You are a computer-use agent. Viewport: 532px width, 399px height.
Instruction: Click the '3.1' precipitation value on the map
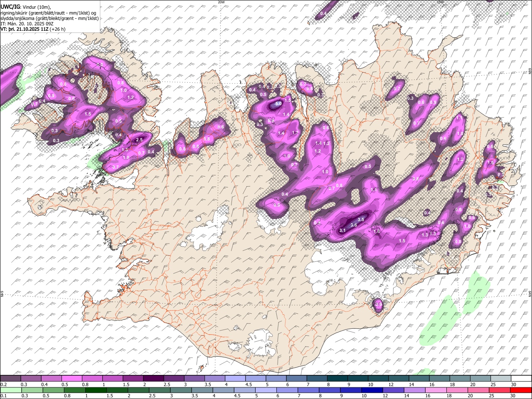342,230
